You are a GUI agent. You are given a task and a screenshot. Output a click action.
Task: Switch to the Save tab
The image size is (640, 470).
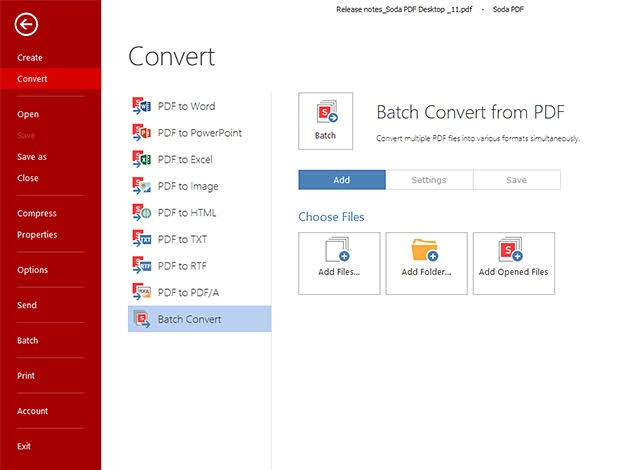click(517, 180)
